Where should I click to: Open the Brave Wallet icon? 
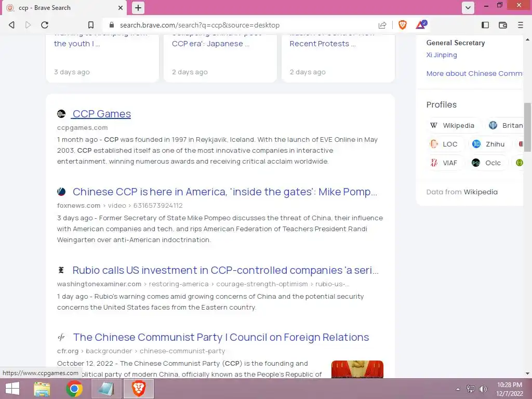pos(503,25)
